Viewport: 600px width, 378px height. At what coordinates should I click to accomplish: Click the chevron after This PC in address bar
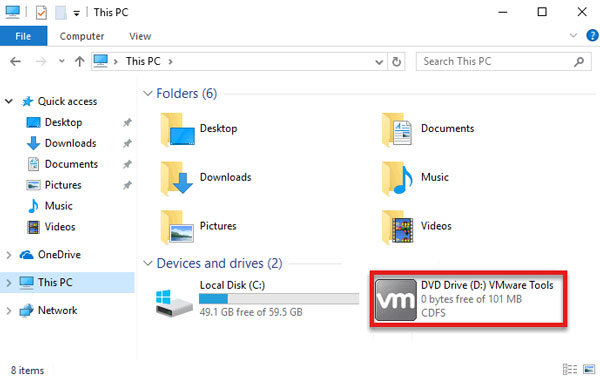point(170,62)
